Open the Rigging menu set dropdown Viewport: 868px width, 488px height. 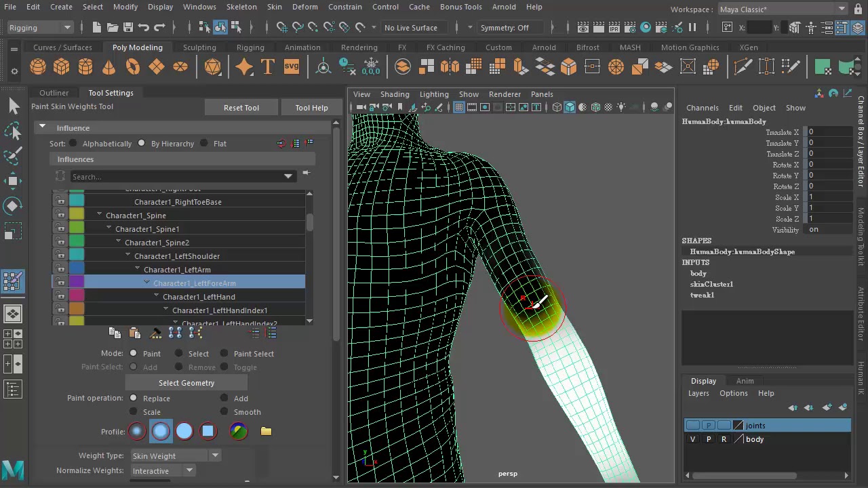pyautogui.click(x=39, y=28)
